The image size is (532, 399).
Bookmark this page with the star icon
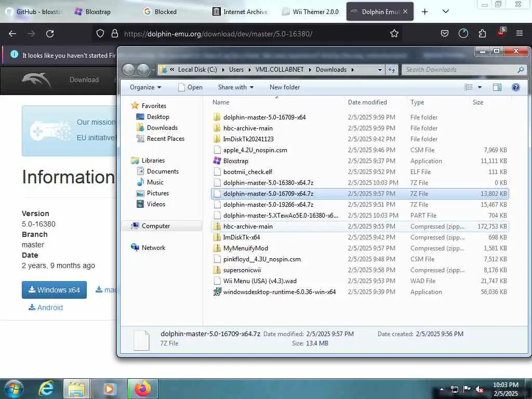394,34
